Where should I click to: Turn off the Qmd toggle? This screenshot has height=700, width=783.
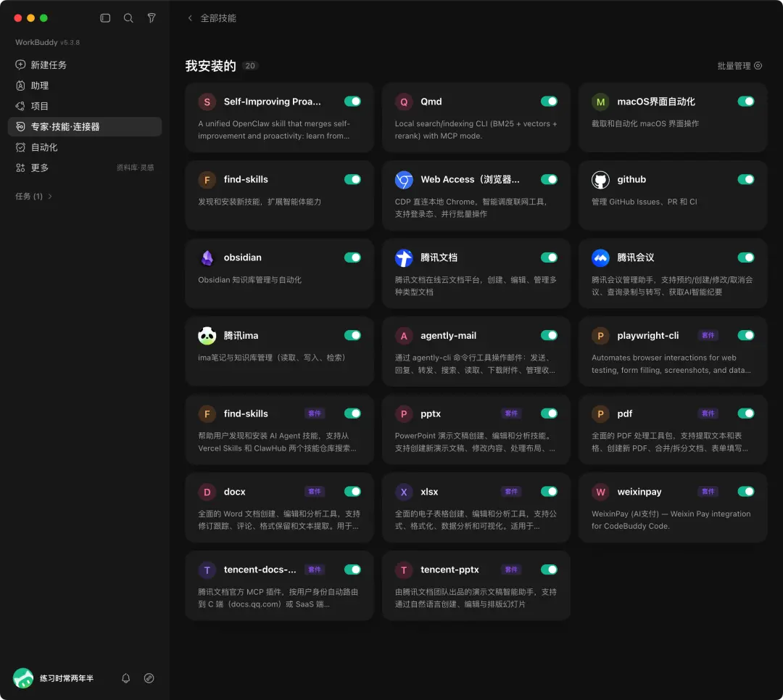point(549,102)
